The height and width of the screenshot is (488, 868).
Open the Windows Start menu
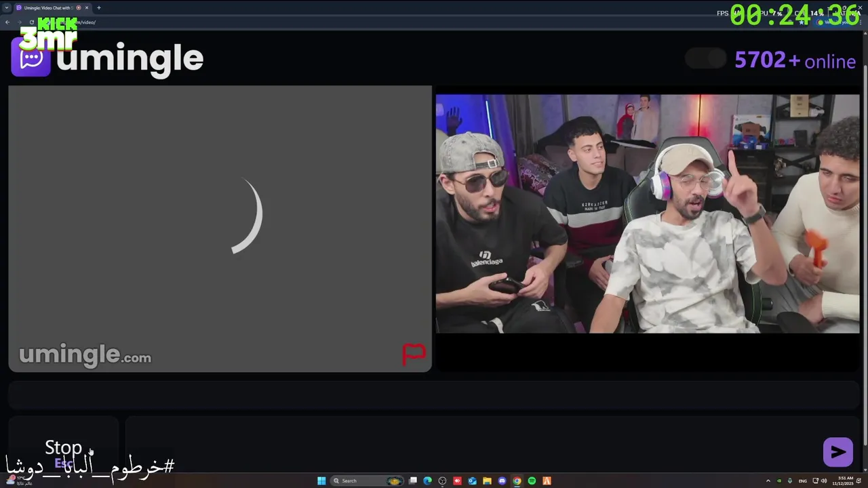321,481
